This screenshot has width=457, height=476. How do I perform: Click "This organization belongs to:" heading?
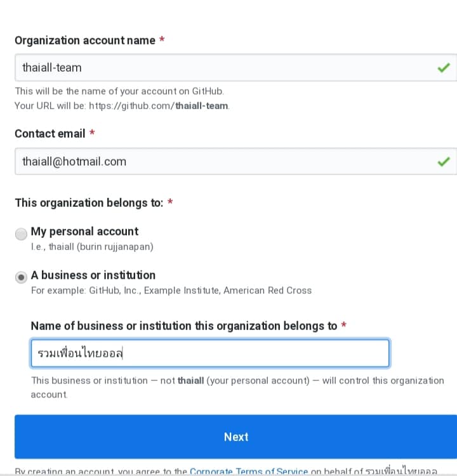coord(89,202)
